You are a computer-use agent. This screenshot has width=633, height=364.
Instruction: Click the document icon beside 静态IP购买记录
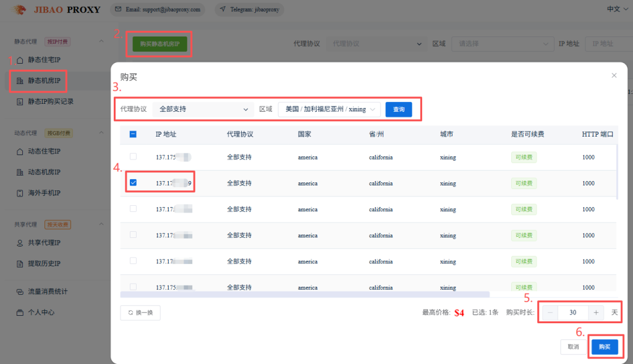coord(20,101)
